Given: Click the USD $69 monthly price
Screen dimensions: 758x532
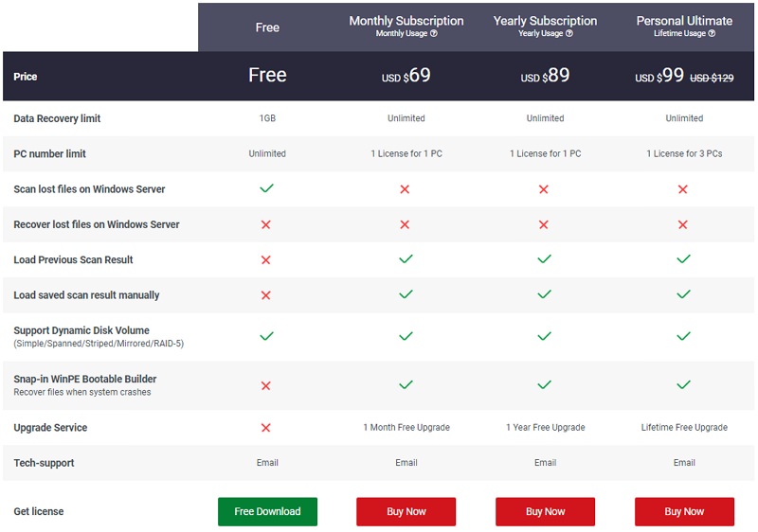Looking at the screenshot, I should tap(406, 76).
